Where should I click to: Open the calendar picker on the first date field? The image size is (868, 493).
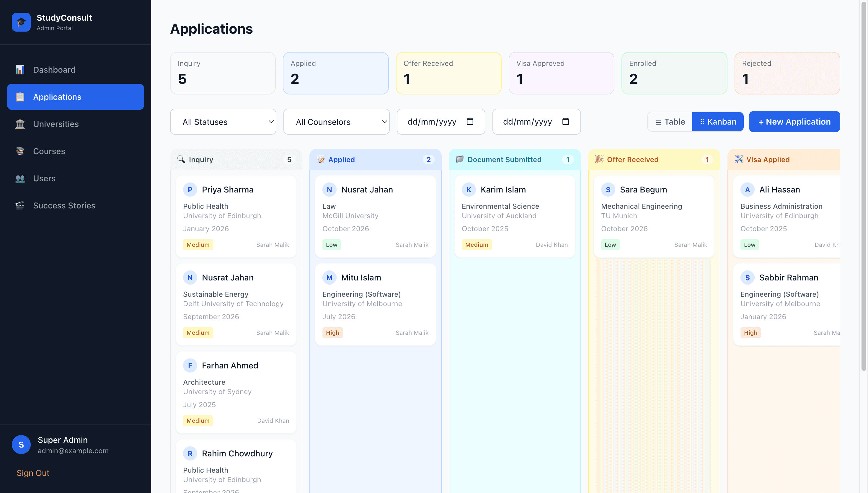click(x=470, y=121)
